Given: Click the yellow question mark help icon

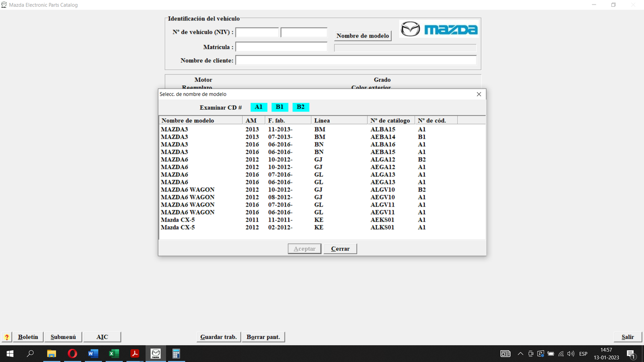Looking at the screenshot, I should 7,337.
